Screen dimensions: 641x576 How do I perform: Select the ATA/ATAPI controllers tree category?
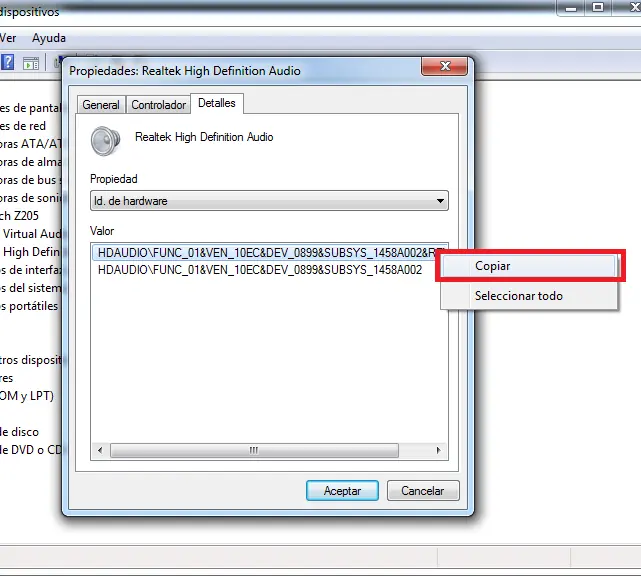[x=31, y=144]
